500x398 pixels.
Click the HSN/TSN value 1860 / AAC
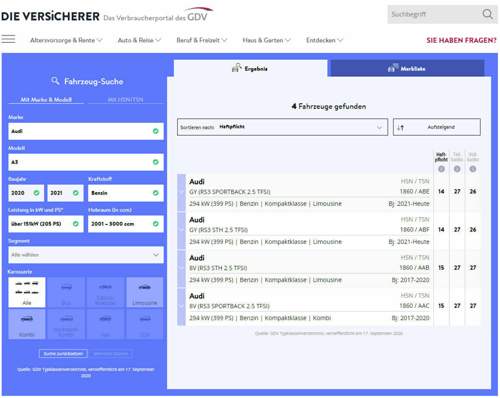414,306
